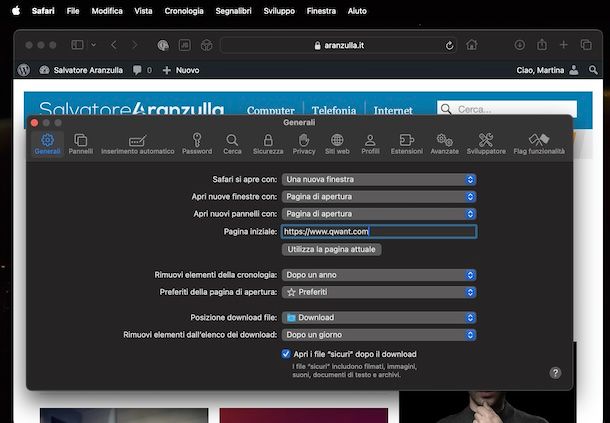
Task: Close the Generali preferences window
Action: (x=34, y=123)
